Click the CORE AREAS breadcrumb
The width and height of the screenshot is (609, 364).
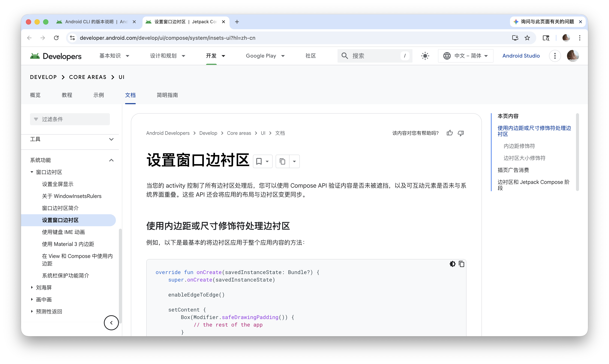point(88,77)
